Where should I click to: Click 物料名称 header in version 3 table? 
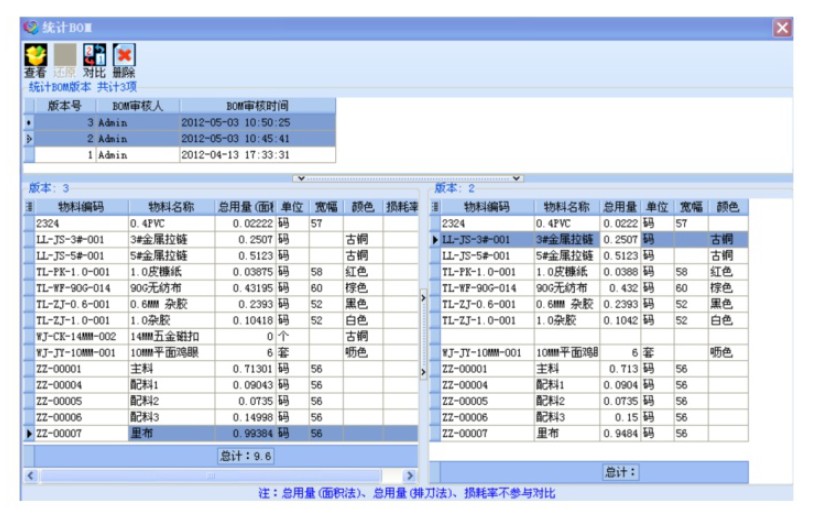(x=171, y=207)
